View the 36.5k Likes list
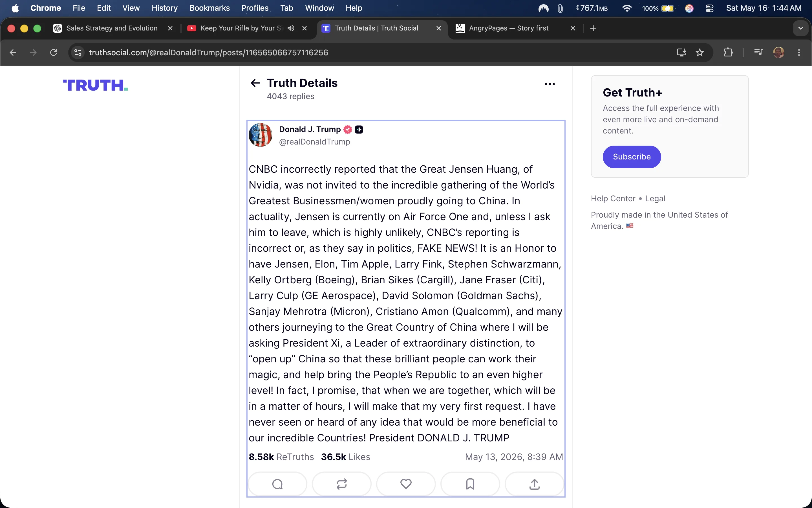This screenshot has height=508, width=812. (346, 457)
